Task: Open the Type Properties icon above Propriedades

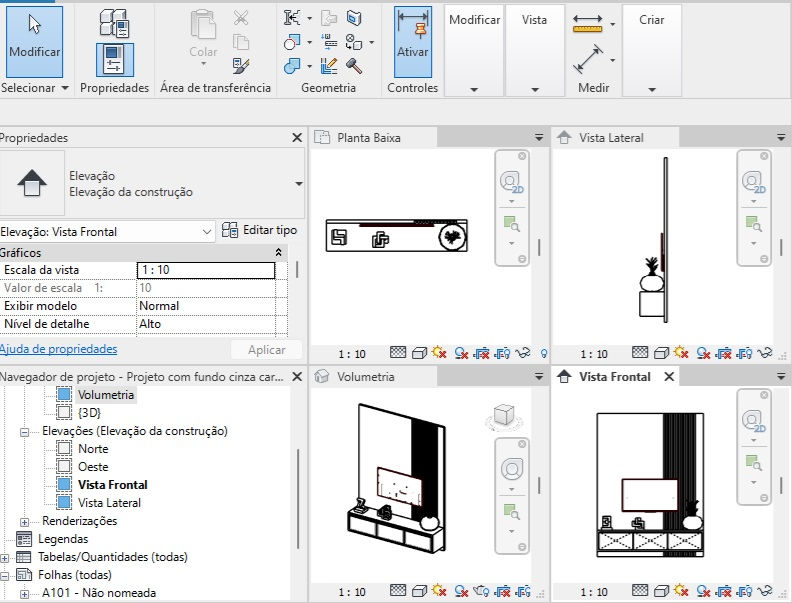Action: [x=115, y=23]
